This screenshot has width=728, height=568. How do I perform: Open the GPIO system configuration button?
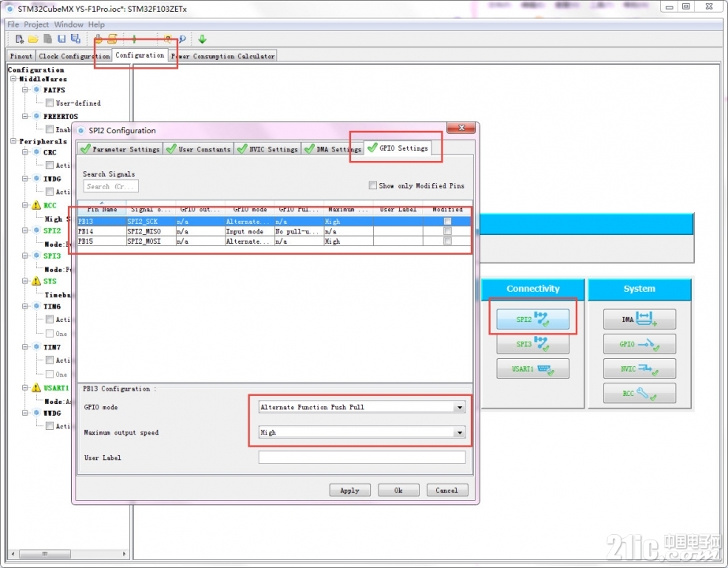click(x=640, y=344)
